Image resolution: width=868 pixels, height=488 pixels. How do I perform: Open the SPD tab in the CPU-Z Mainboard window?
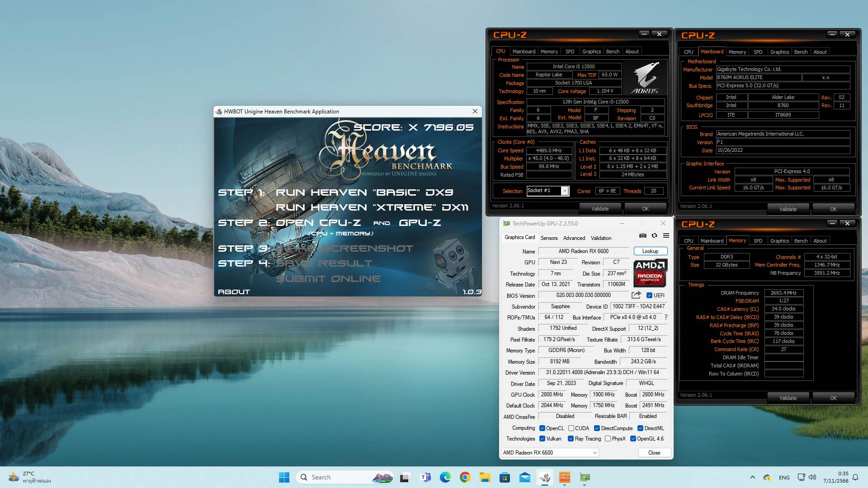pyautogui.click(x=758, y=52)
